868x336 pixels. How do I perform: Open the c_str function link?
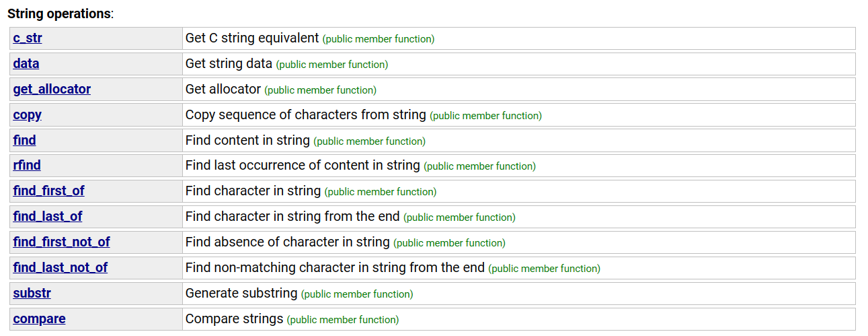(x=28, y=38)
